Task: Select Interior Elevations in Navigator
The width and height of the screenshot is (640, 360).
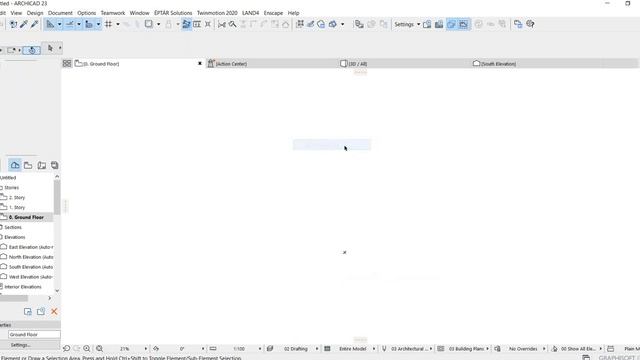Action: 23,287
